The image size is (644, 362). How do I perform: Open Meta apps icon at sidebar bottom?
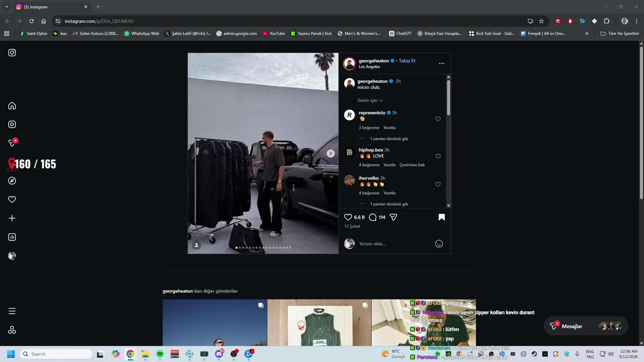click(x=12, y=330)
